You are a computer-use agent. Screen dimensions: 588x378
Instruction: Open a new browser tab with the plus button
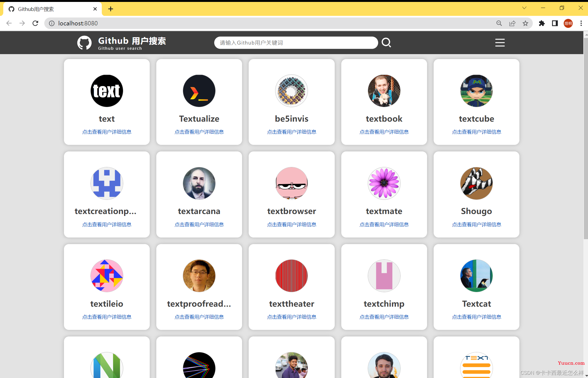pos(110,9)
